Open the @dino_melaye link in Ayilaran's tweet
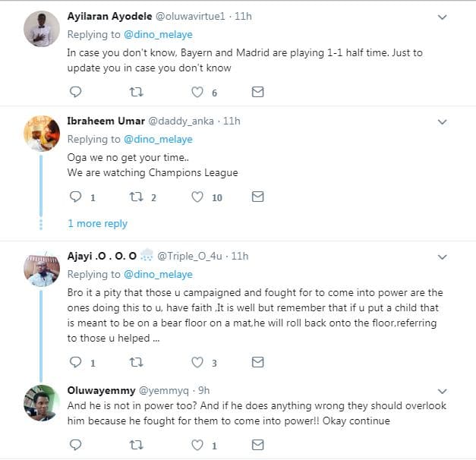Image resolution: width=476 pixels, height=460 pixels. [158, 34]
